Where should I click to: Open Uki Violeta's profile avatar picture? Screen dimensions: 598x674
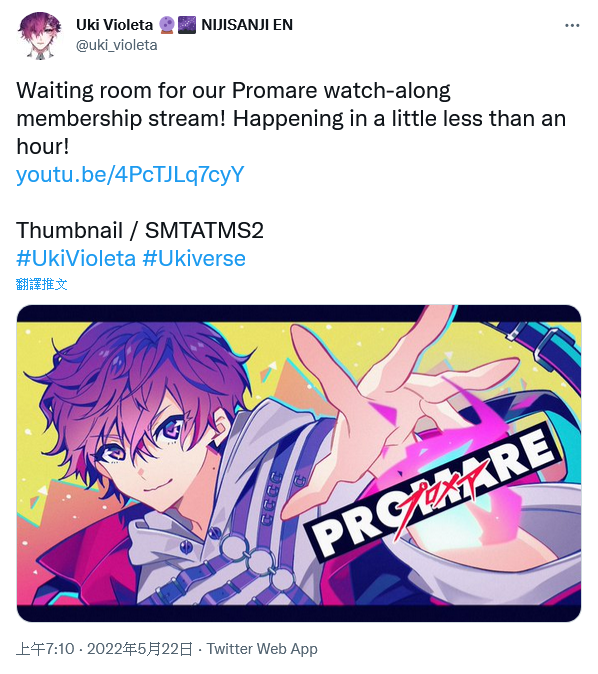tap(40, 35)
